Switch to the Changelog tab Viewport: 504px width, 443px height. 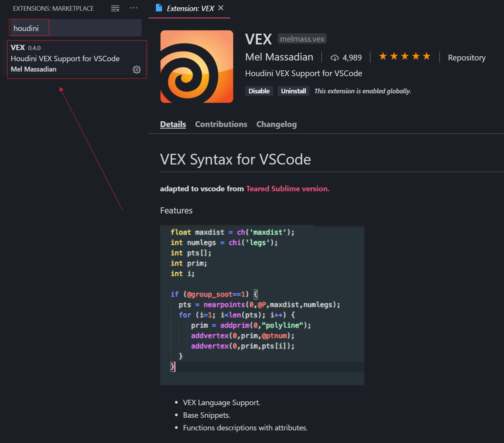[x=277, y=124]
